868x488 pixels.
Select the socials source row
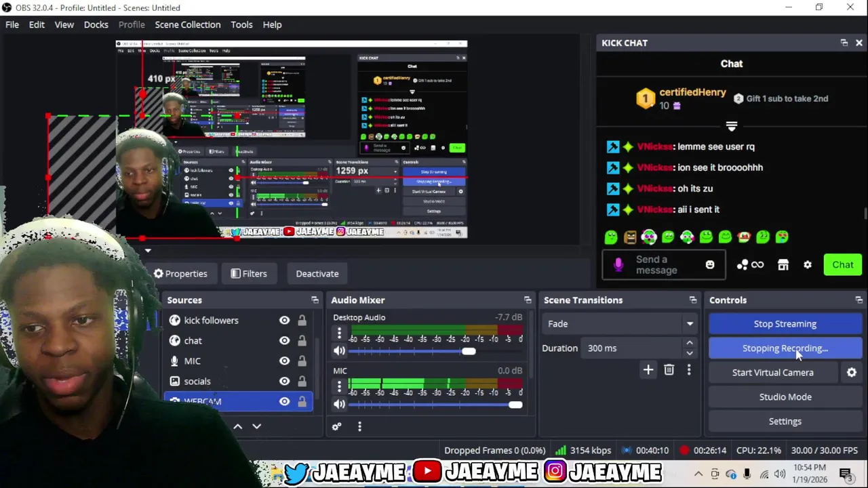pos(238,382)
